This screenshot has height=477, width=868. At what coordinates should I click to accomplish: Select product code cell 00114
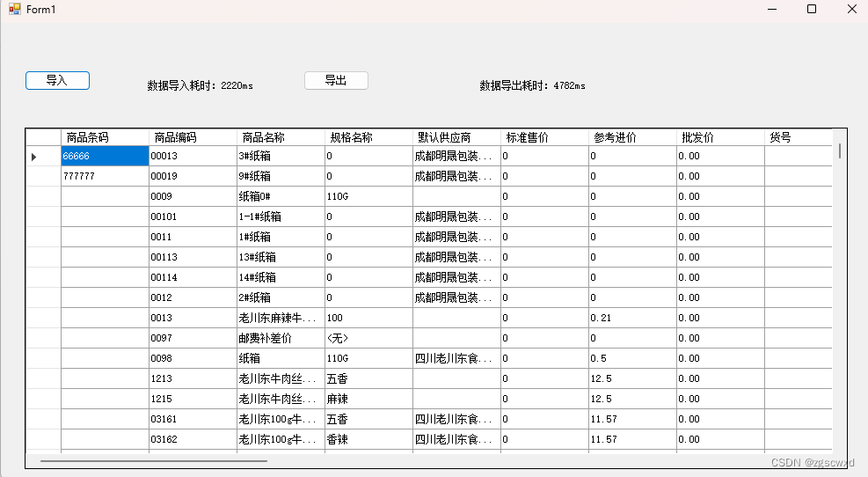tap(193, 277)
